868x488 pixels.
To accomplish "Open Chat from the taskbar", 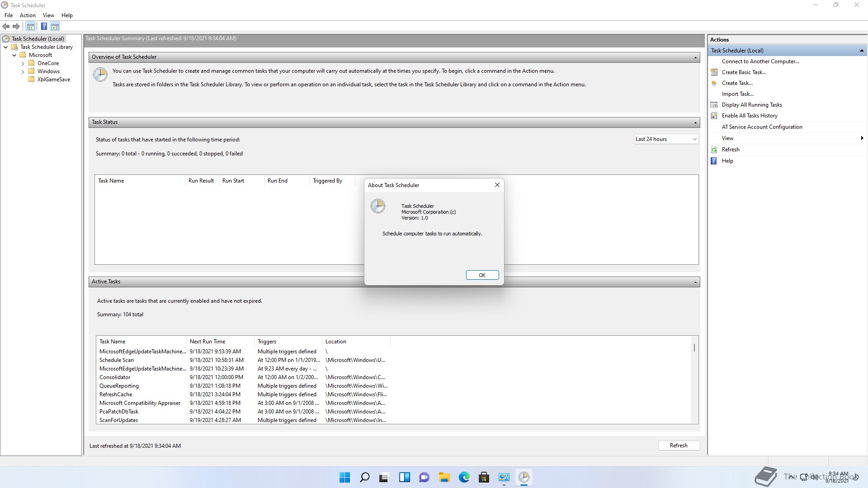I will point(424,477).
